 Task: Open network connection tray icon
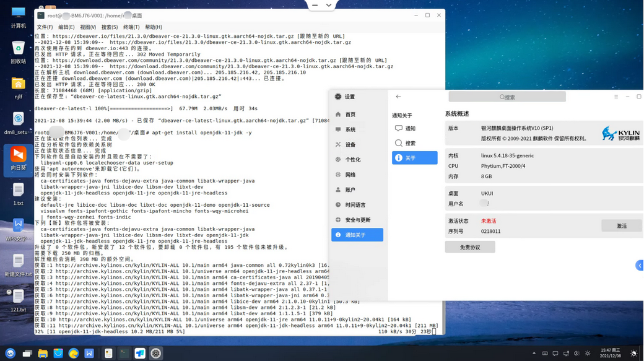coord(567,353)
